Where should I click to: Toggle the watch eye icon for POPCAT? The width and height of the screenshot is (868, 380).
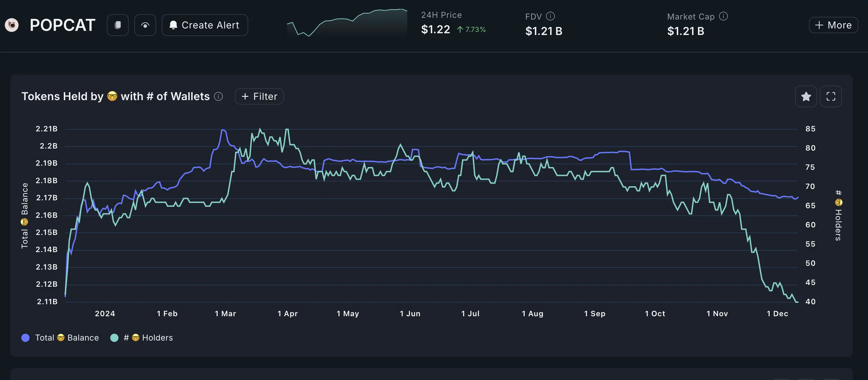coord(145,25)
